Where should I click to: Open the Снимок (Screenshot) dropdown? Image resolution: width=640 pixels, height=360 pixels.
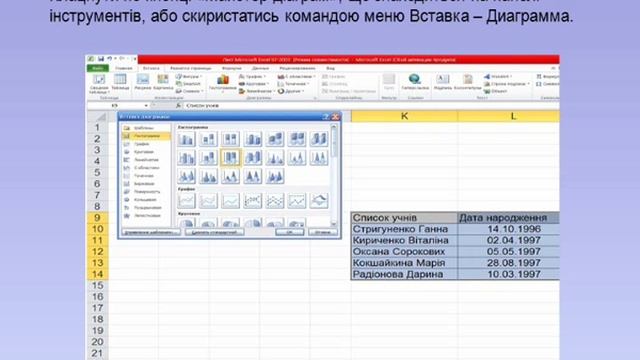click(x=189, y=91)
